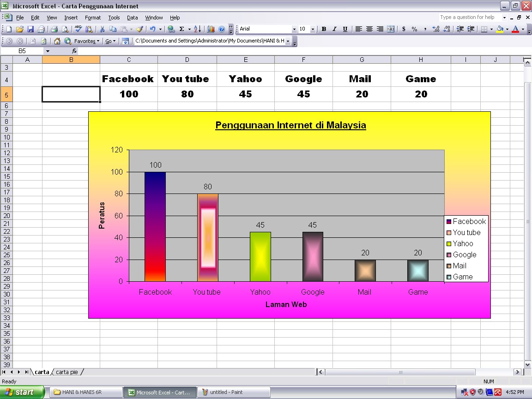Open the Data menu
532x399 pixels.
(133, 18)
